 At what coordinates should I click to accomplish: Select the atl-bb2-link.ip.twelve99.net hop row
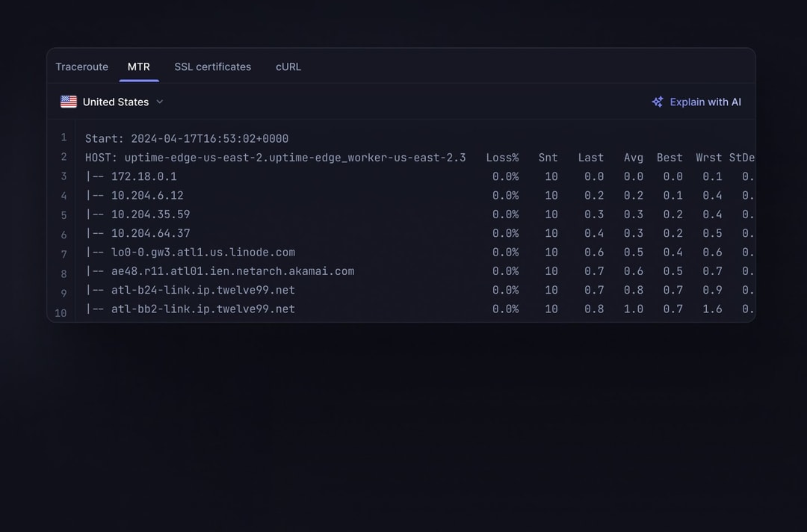(202, 309)
